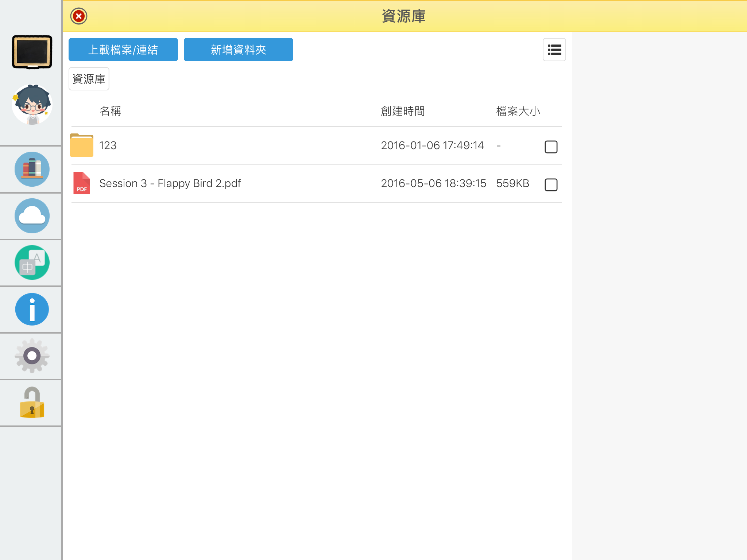Open the bookshelf library icon
Viewport: 747px width, 560px height.
(x=32, y=169)
